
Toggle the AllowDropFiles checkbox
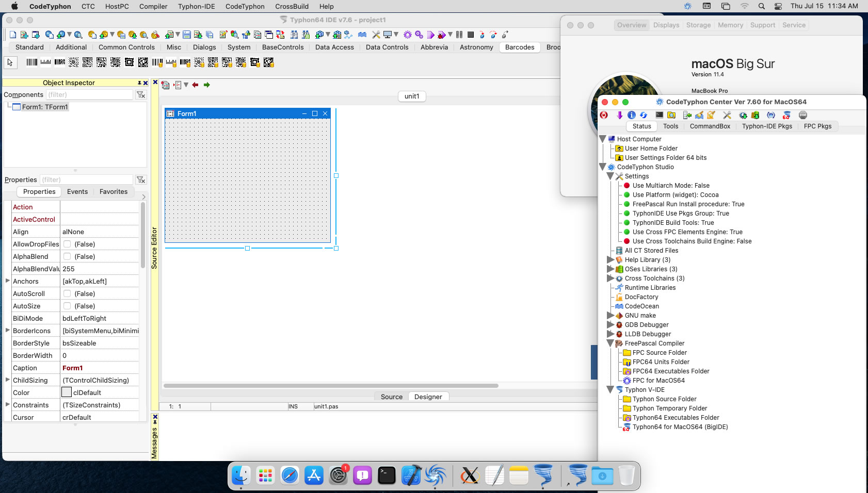(x=67, y=244)
